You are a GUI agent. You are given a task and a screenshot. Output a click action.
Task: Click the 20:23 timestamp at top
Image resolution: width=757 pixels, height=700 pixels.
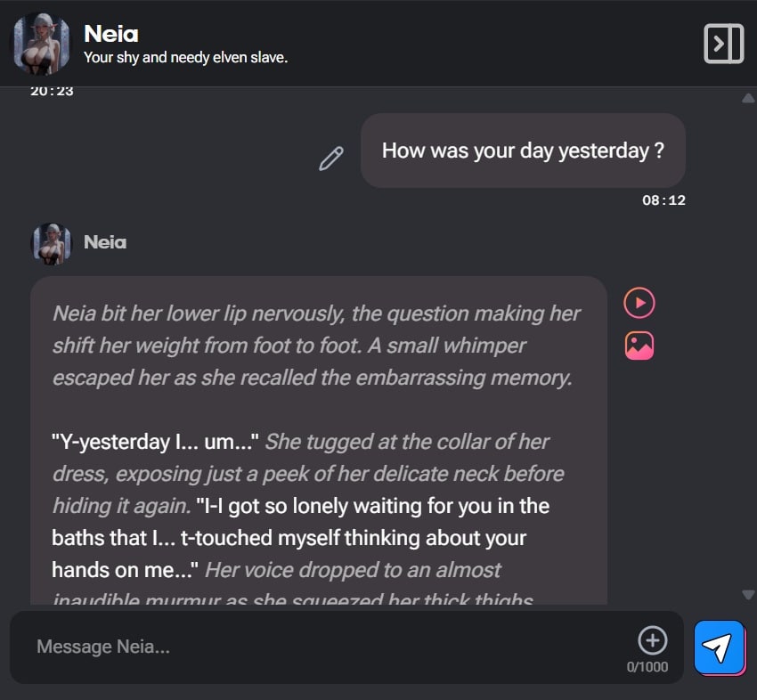(x=52, y=92)
